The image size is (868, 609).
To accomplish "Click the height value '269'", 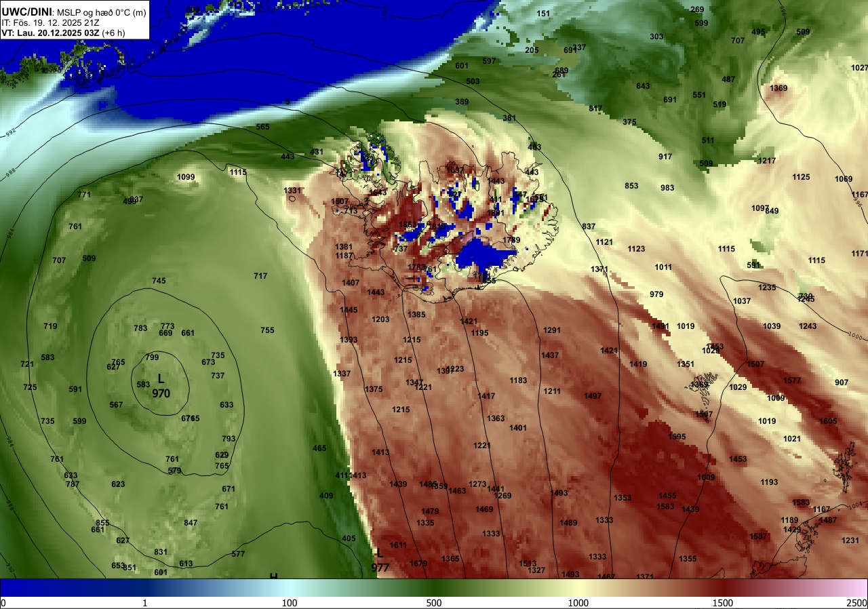I will 697,9.
